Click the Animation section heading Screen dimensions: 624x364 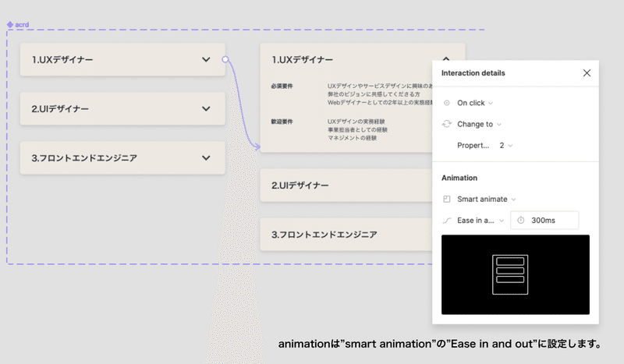point(459,178)
